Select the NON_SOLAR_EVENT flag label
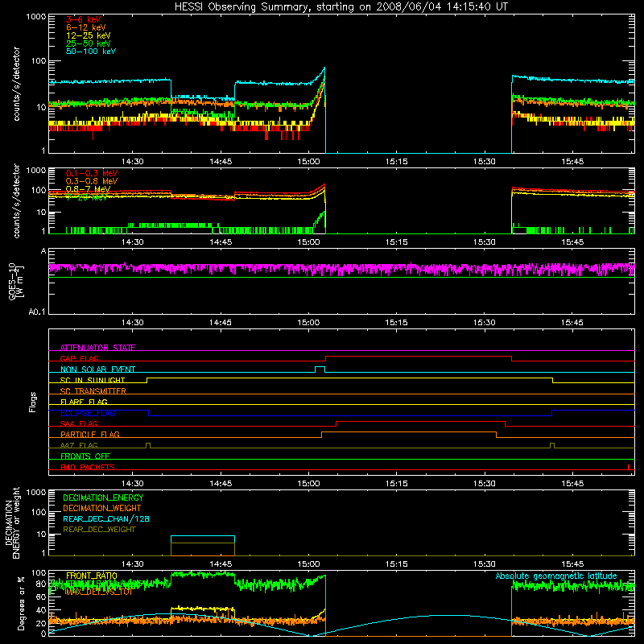 click(97, 369)
